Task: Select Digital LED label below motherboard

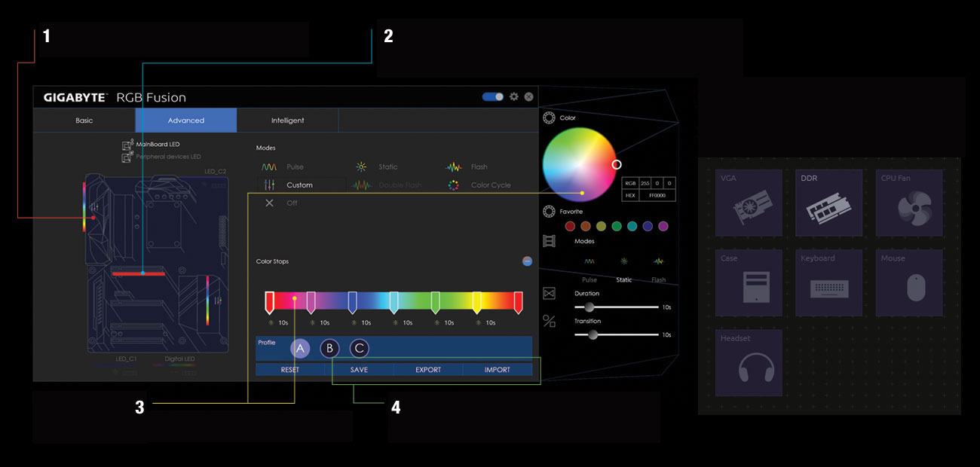Action: click(x=179, y=359)
